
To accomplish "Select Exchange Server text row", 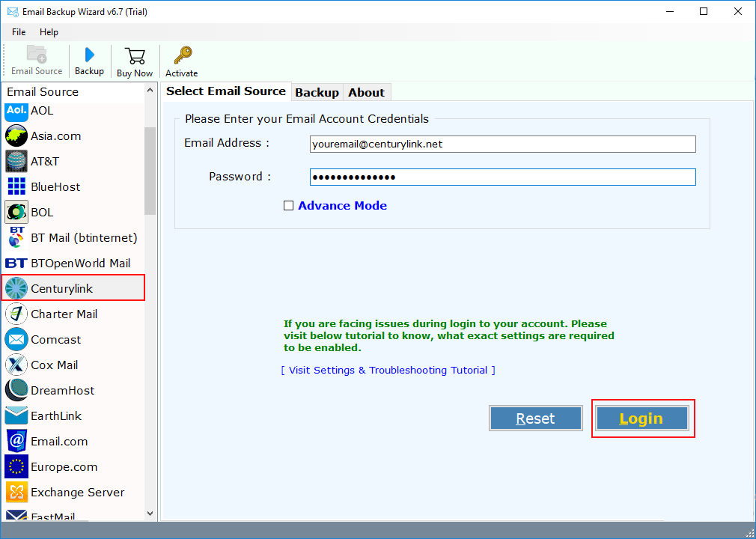I will click(78, 493).
